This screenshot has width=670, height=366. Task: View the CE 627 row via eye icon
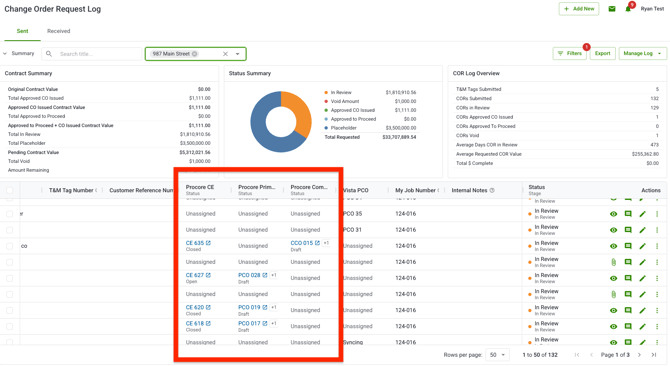[614, 278]
